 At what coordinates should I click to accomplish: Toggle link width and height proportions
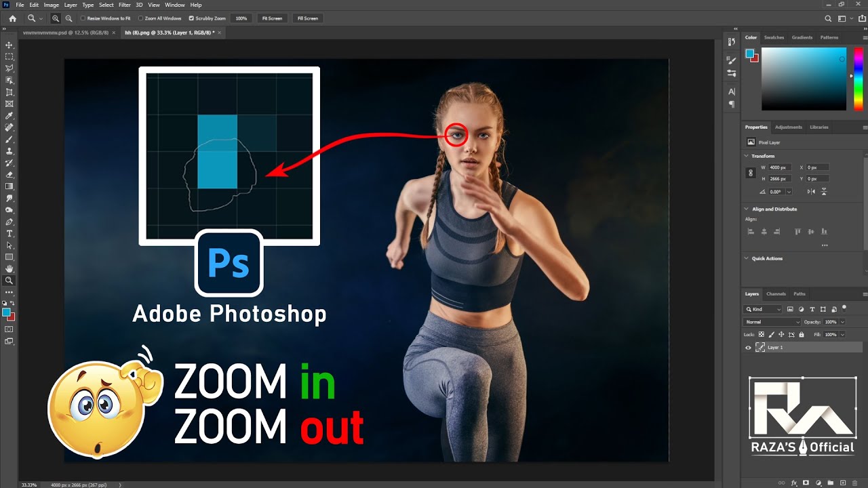751,173
